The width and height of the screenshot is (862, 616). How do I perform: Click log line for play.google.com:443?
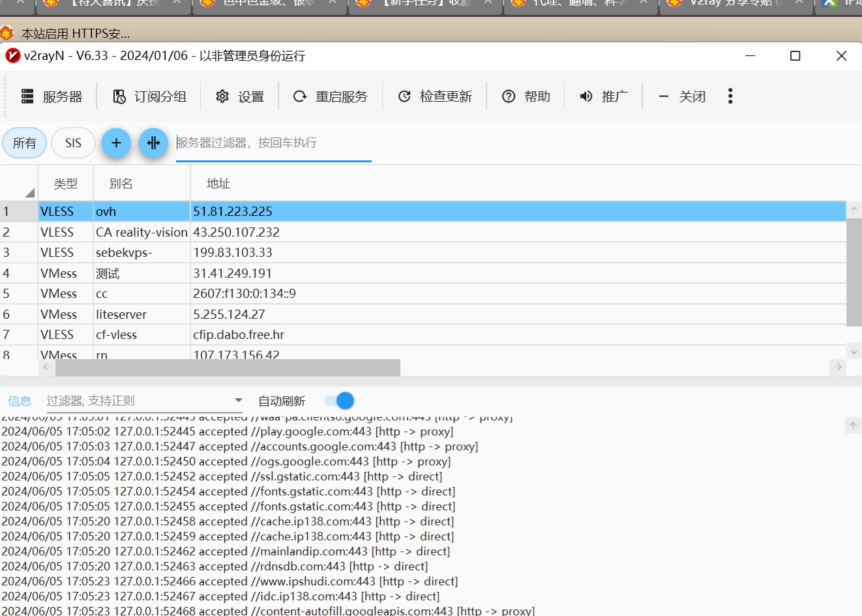coord(227,432)
